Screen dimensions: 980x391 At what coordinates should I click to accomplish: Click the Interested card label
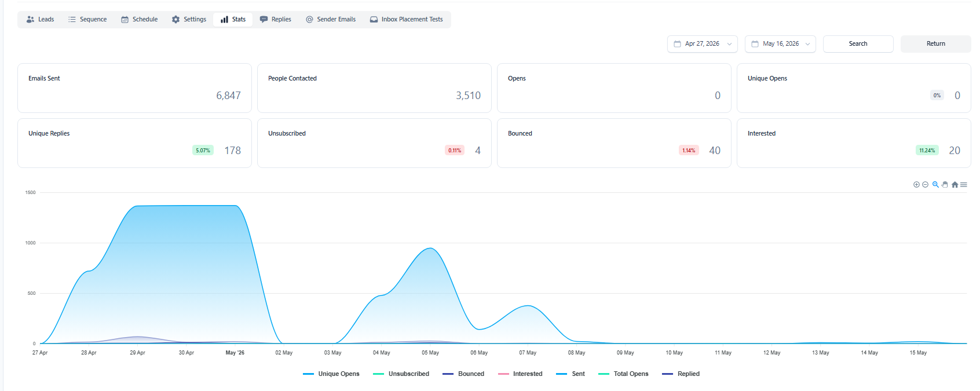click(762, 133)
